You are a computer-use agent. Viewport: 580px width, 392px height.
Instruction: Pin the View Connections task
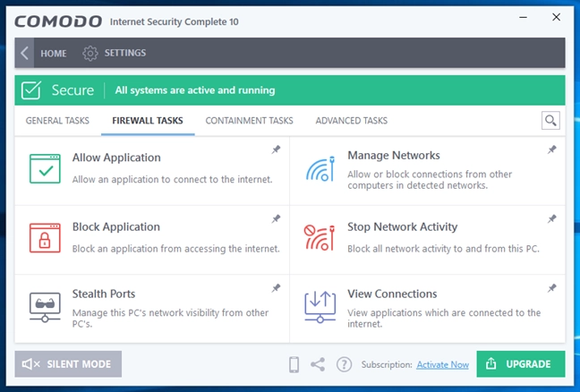pyautogui.click(x=552, y=288)
